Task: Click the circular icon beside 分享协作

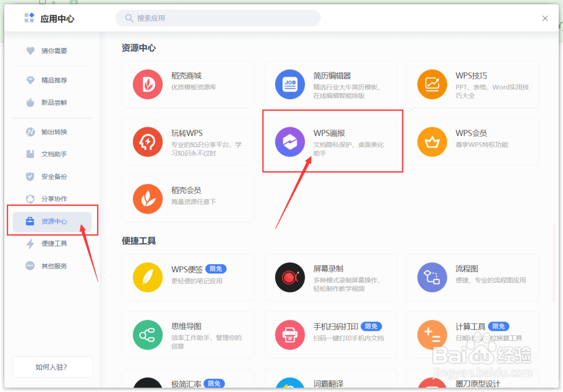Action: tap(30, 199)
